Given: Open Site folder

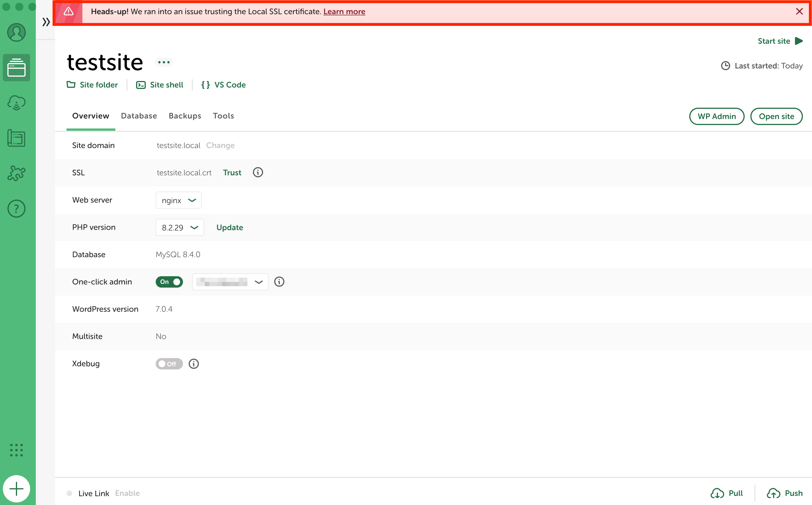Looking at the screenshot, I should [92, 85].
